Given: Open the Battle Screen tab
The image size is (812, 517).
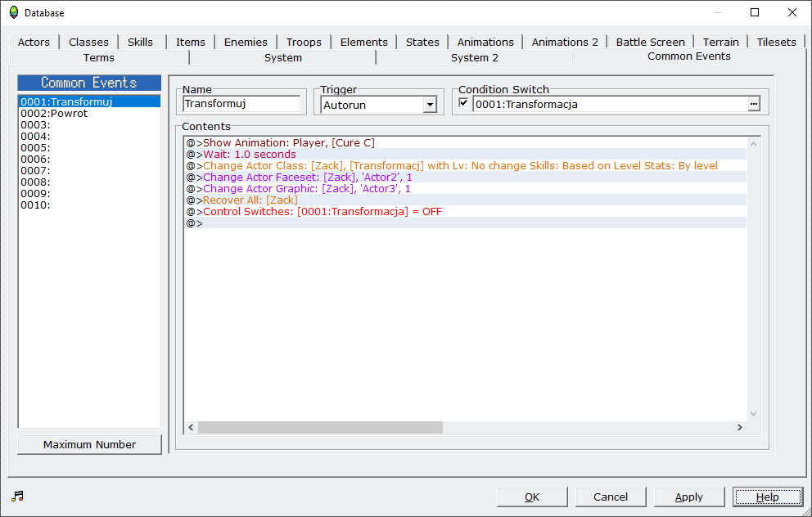Looking at the screenshot, I should point(650,42).
